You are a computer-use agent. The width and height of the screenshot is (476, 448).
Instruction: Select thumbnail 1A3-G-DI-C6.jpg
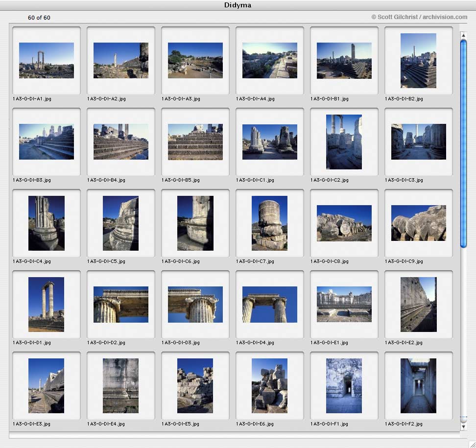(x=195, y=223)
